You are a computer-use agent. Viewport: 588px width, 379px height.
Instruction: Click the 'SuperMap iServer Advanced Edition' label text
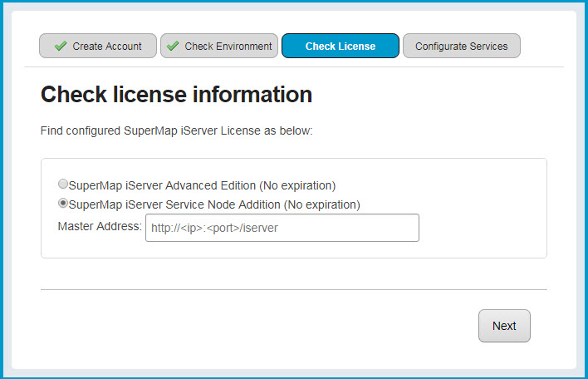coord(162,185)
